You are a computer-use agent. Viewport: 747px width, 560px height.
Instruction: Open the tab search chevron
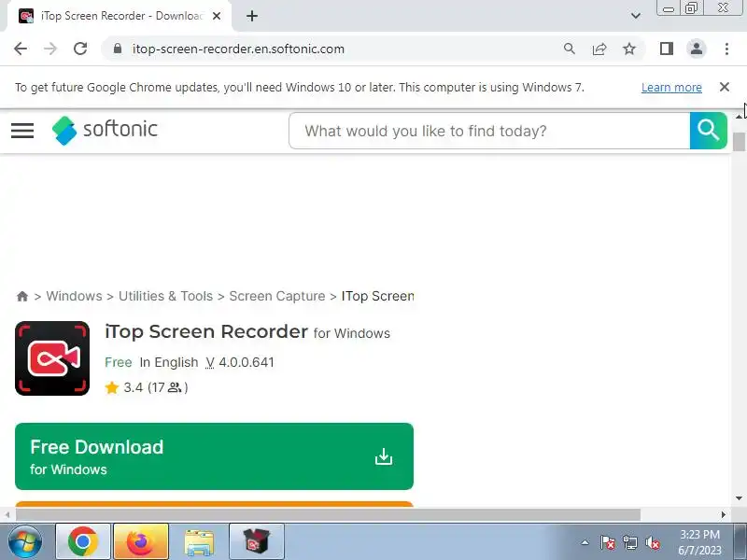click(636, 16)
